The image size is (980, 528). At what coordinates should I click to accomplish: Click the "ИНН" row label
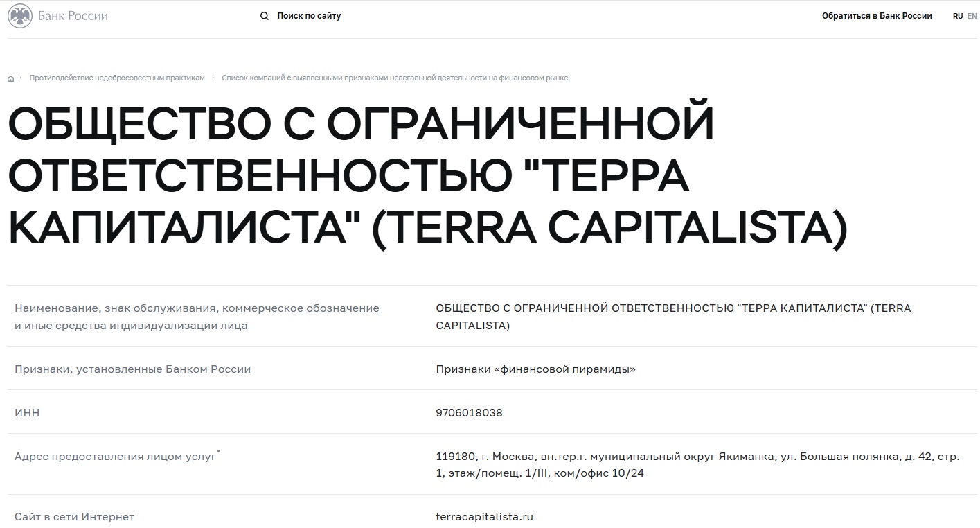click(27, 412)
